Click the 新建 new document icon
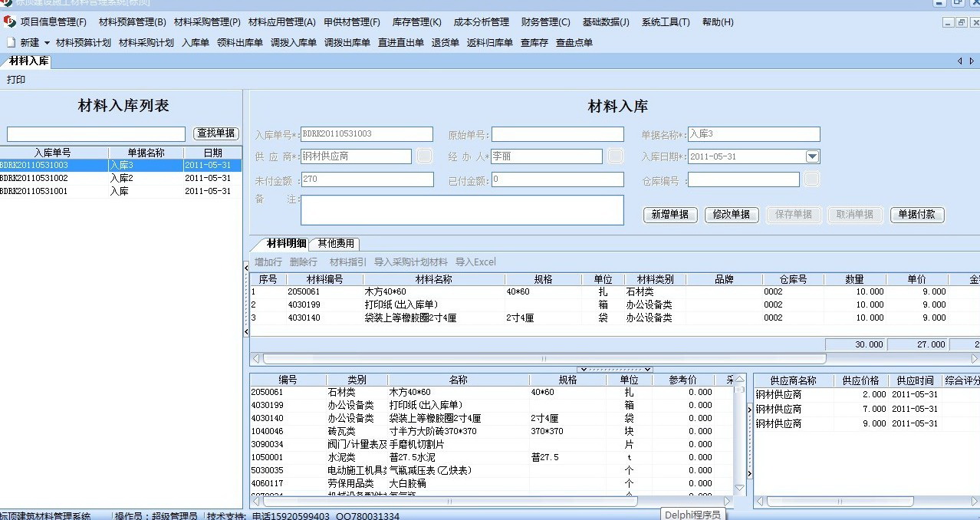This screenshot has height=520, width=980. [x=11, y=43]
